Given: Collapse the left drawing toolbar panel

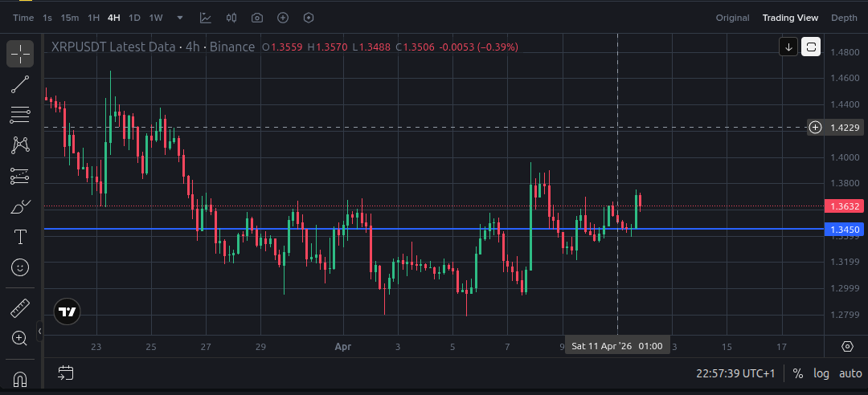Looking at the screenshot, I should point(40,331).
